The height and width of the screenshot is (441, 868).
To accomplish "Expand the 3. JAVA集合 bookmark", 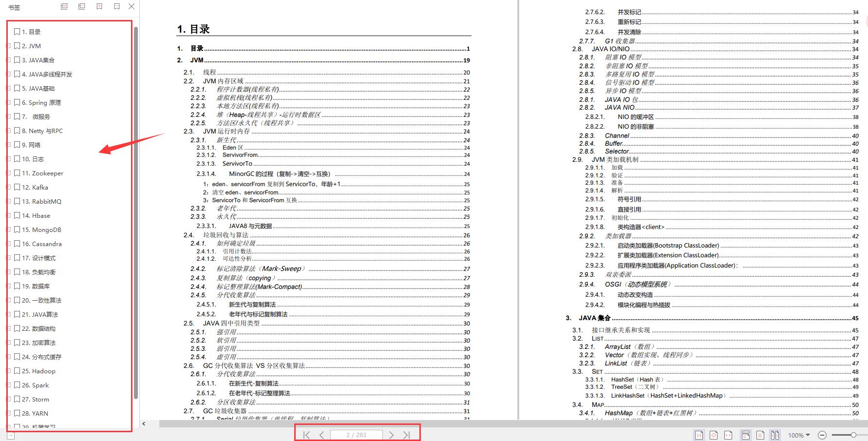I will (x=8, y=60).
